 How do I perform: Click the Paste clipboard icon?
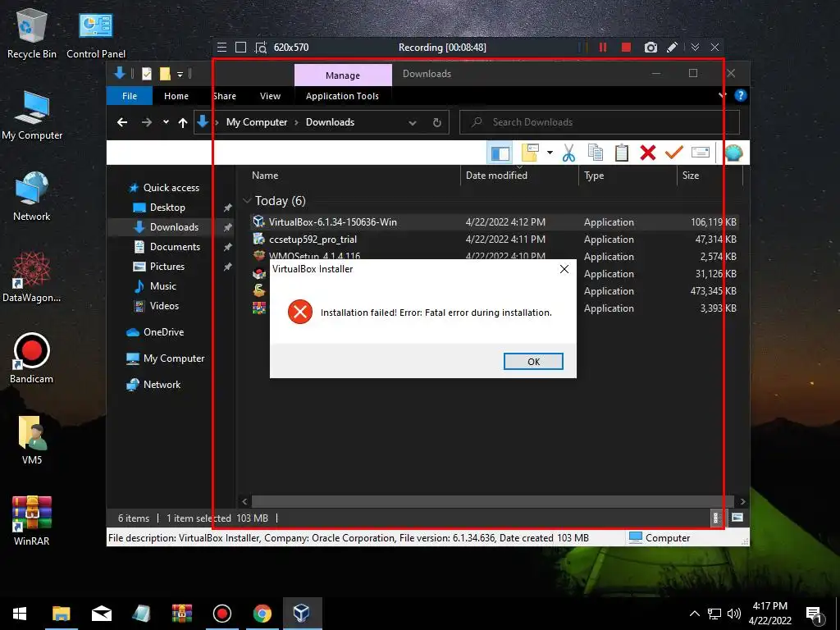pos(622,153)
